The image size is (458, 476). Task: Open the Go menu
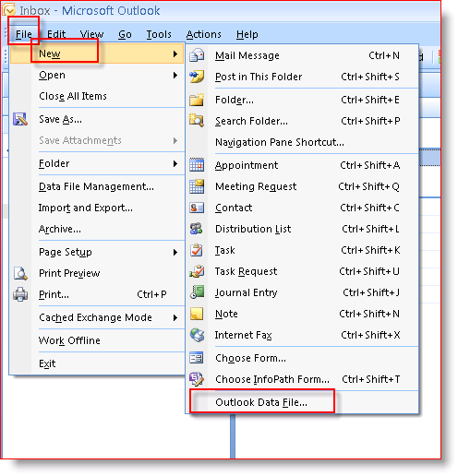pyautogui.click(x=125, y=34)
